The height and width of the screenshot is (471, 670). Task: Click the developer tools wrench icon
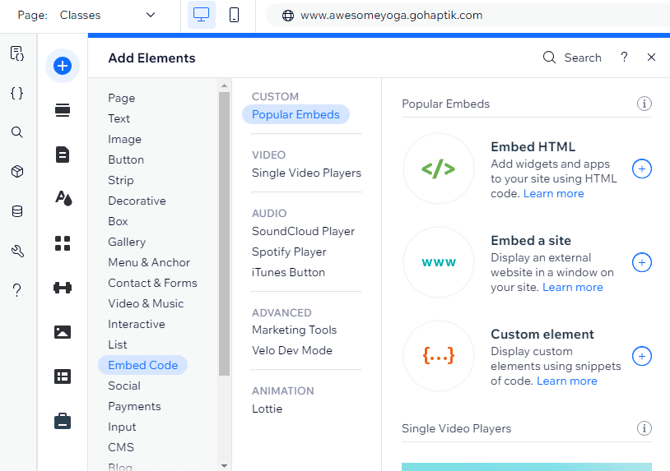pos(17,251)
